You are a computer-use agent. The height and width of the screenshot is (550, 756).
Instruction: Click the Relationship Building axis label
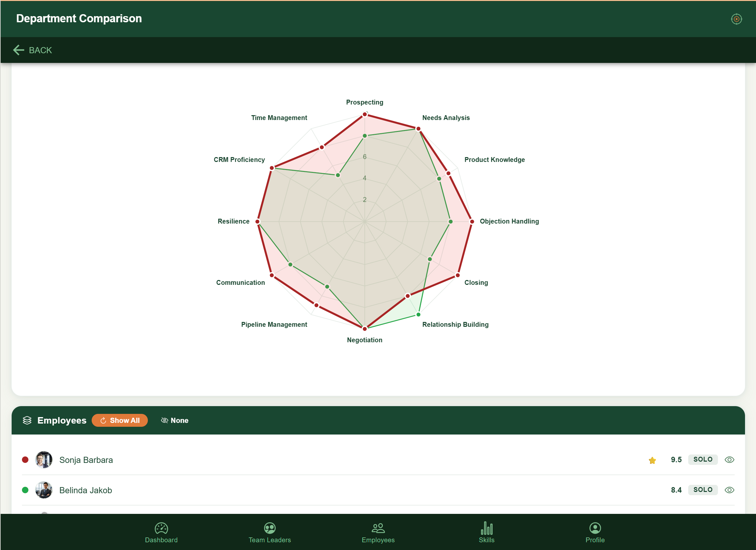point(455,325)
